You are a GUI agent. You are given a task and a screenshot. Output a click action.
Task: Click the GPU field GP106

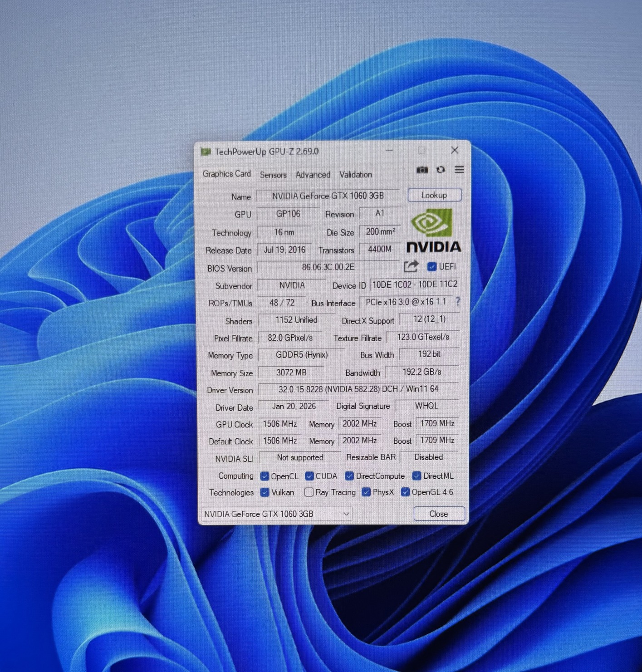tap(288, 214)
